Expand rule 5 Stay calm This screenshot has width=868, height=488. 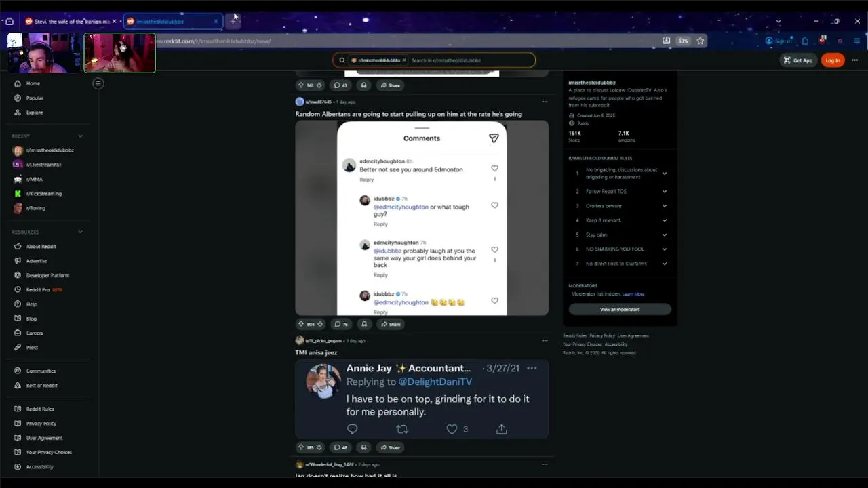pyautogui.click(x=664, y=235)
